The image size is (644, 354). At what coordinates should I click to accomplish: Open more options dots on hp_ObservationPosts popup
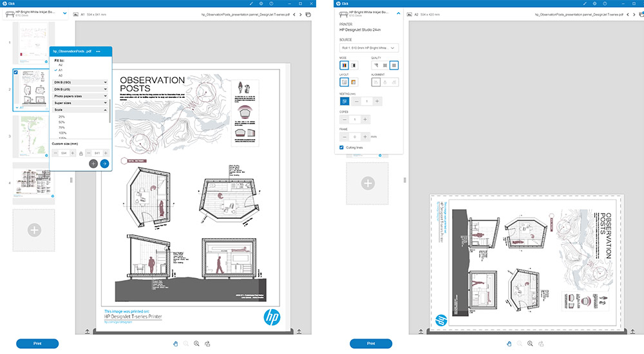pyautogui.click(x=98, y=51)
